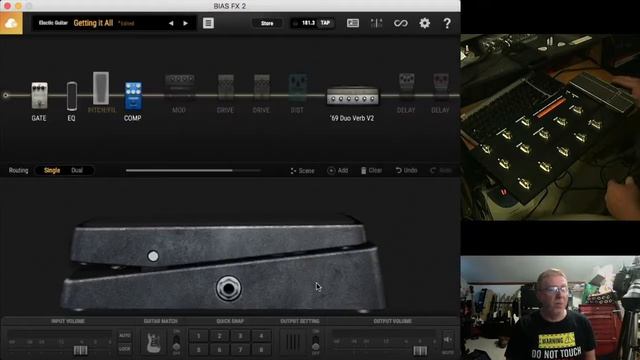This screenshot has height=360, width=640.
Task: Tap the TAP tempo button
Action: pyautogui.click(x=325, y=23)
